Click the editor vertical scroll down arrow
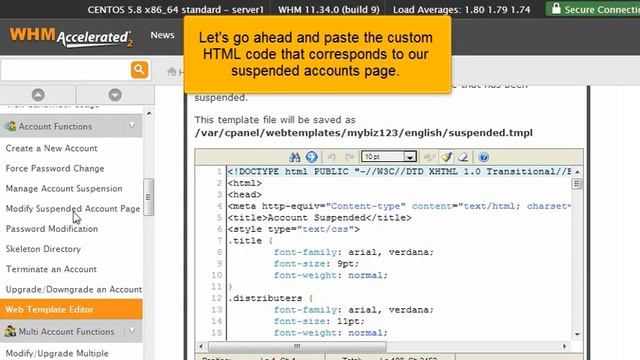This screenshot has height=360, width=640. (577, 334)
